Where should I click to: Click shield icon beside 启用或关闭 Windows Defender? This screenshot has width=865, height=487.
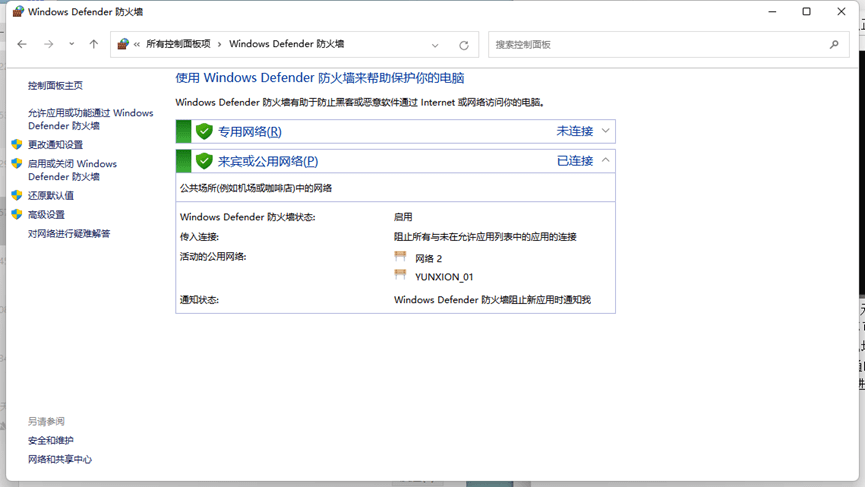[x=17, y=164]
